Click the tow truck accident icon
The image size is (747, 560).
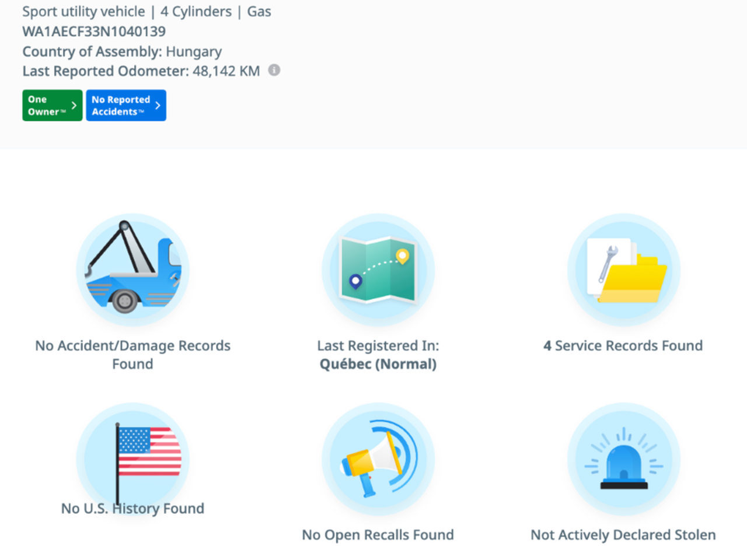coord(133,270)
